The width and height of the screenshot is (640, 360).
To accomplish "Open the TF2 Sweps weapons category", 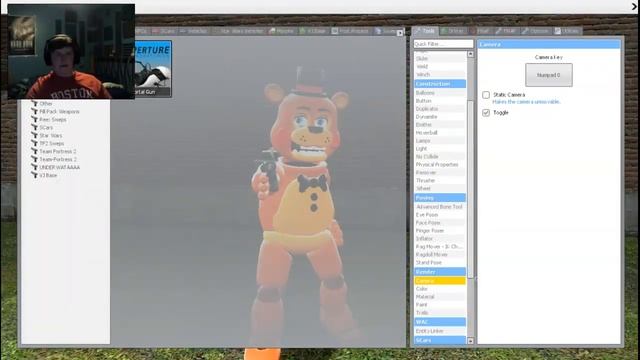I will pyautogui.click(x=51, y=144).
